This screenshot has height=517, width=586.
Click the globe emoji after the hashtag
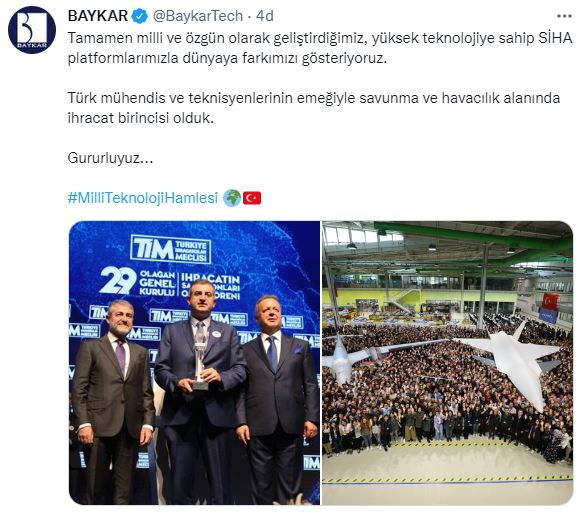[x=232, y=198]
